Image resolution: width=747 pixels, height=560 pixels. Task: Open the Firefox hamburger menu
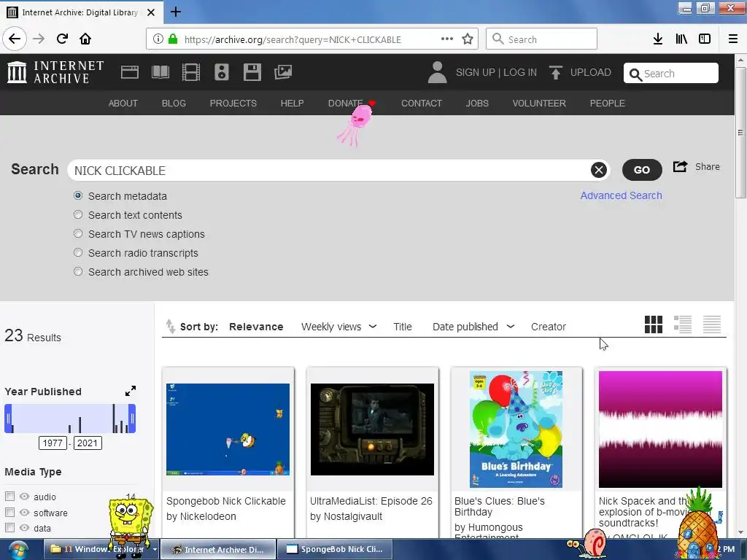coord(733,39)
